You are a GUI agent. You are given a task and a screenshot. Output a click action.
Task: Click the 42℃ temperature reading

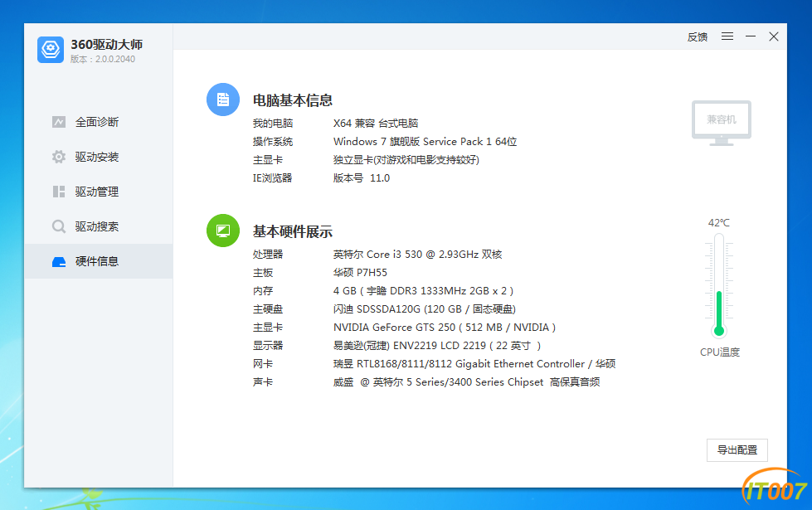pos(719,222)
